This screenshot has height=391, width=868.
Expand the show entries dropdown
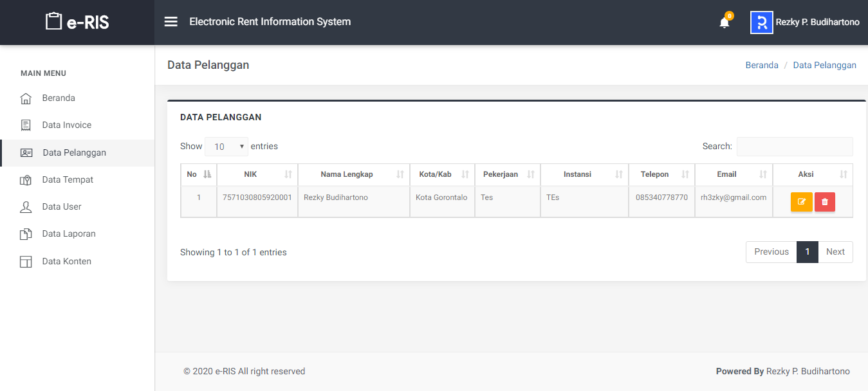tap(226, 147)
